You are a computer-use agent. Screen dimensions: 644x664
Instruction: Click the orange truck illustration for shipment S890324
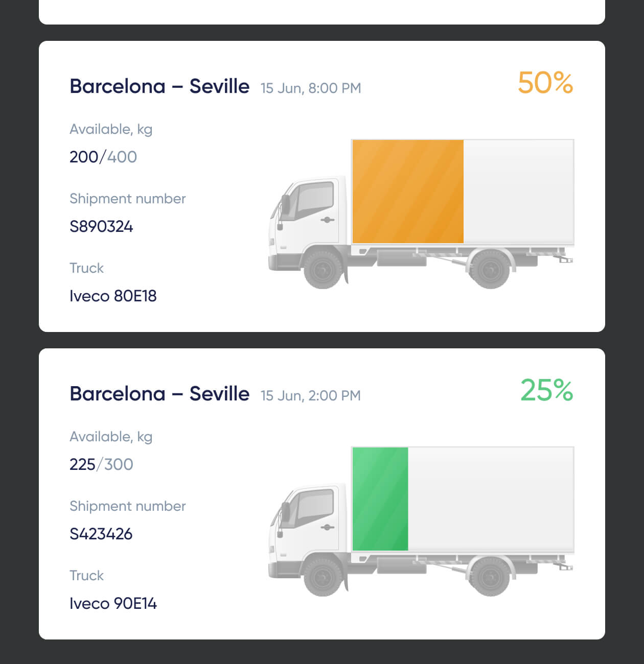pyautogui.click(x=419, y=215)
